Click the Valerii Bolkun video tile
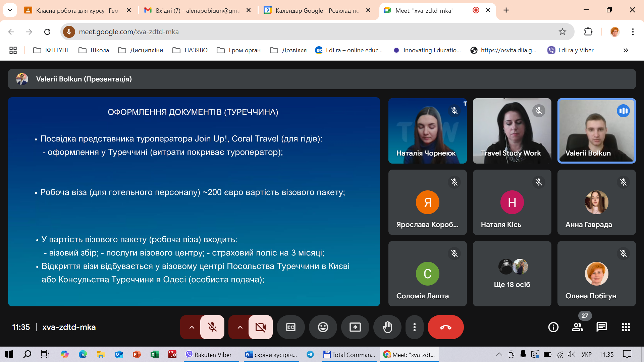The image size is (644, 362). click(x=596, y=131)
